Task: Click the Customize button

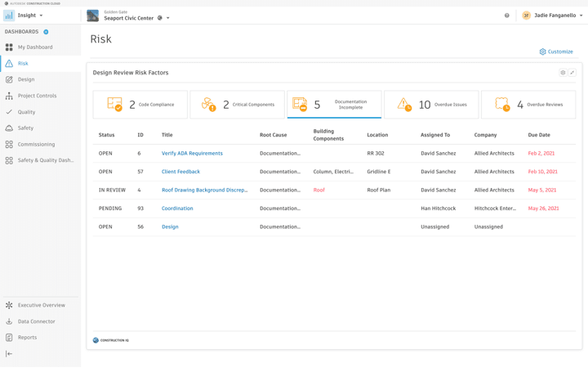Action: 556,52
